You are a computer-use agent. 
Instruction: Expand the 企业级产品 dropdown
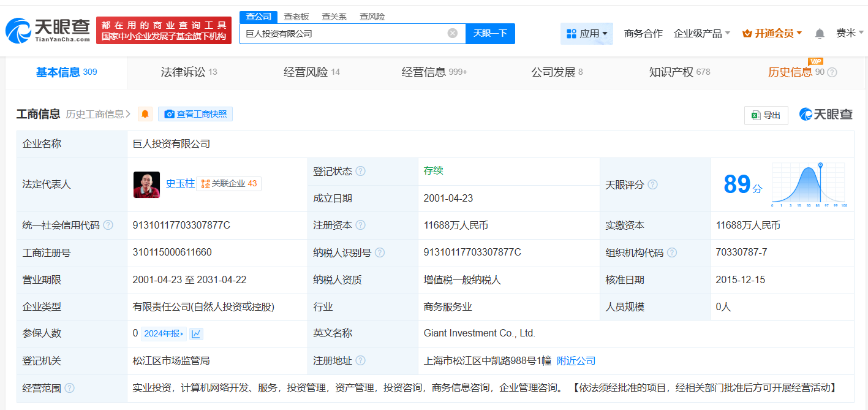(x=701, y=34)
